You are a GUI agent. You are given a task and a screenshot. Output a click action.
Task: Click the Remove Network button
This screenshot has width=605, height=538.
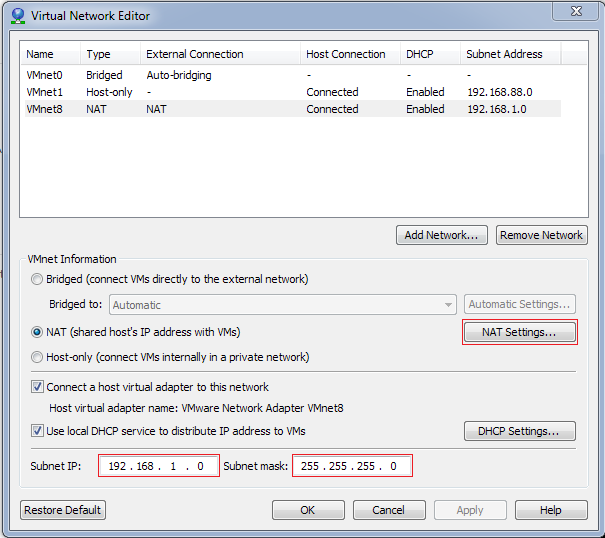click(542, 235)
